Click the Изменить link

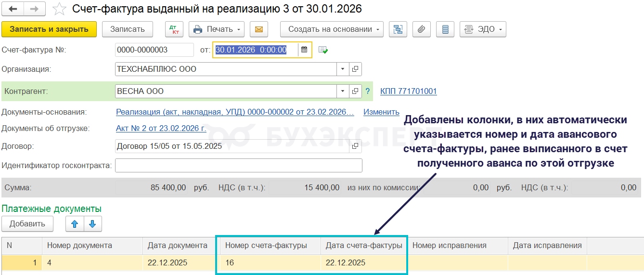[x=381, y=112]
